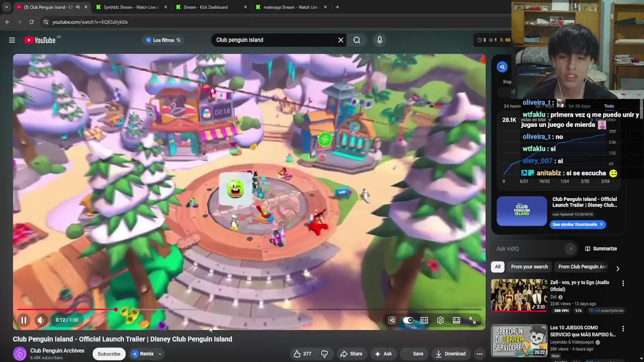This screenshot has height=362, width=644.
Task: Like the video with thumbs up
Action: click(x=302, y=353)
